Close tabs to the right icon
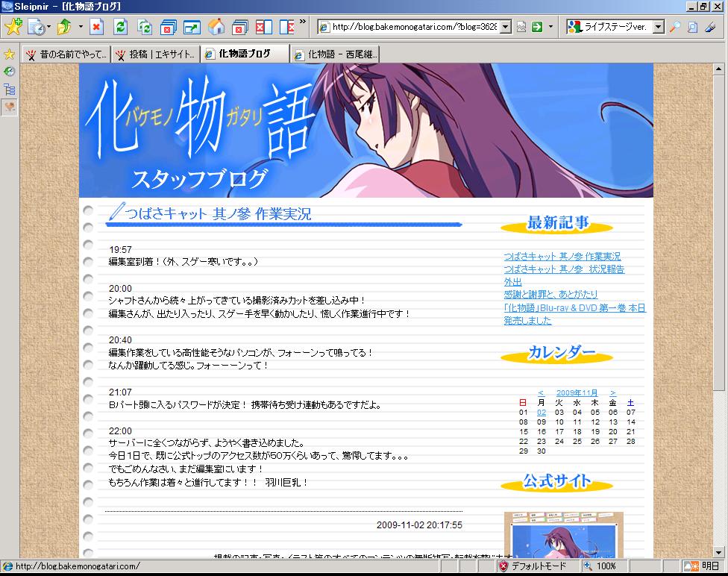 click(x=287, y=27)
